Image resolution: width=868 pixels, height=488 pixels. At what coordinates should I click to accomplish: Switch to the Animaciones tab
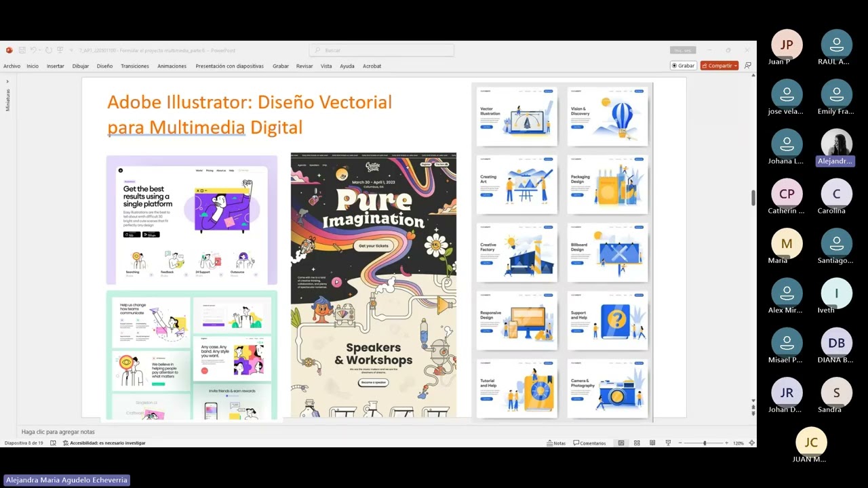click(x=172, y=66)
